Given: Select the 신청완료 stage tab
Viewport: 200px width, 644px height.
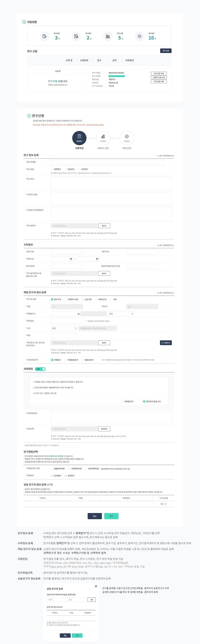Looking at the screenshot, I should click(84, 60).
